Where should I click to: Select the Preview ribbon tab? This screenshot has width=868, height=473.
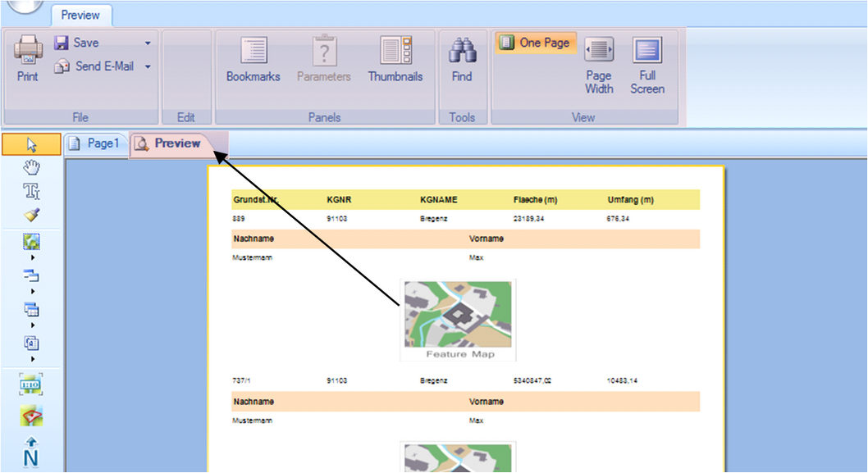pyautogui.click(x=81, y=15)
